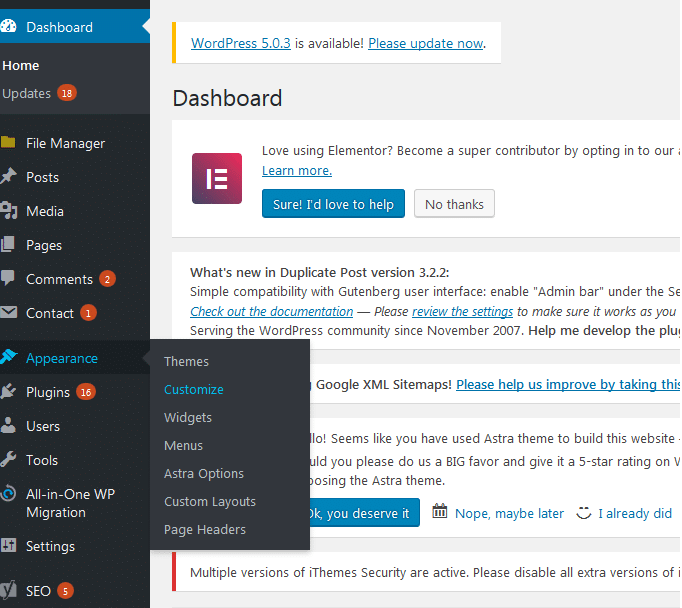Click the Pages document icon
682x608 pixels.
coord(8,244)
